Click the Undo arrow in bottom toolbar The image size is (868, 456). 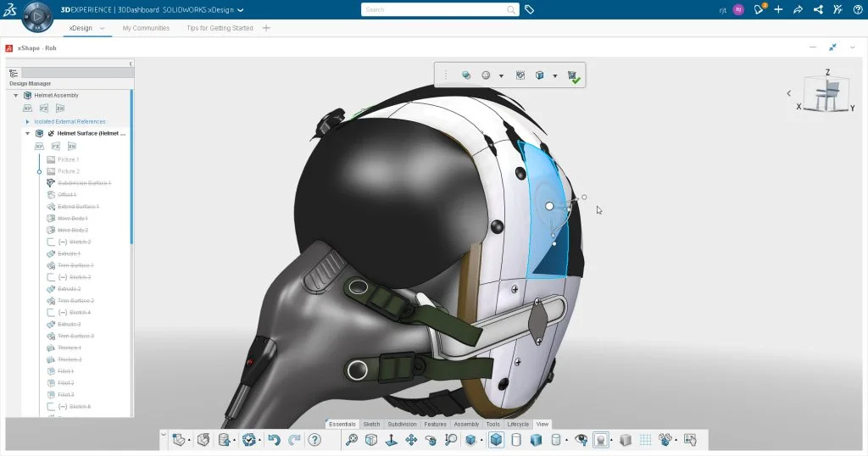273,440
